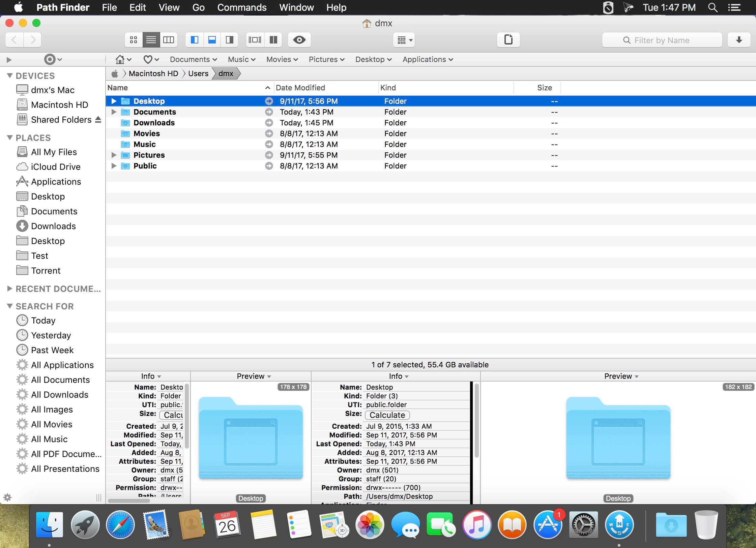Open the File menu
The width and height of the screenshot is (756, 548).
[109, 7]
